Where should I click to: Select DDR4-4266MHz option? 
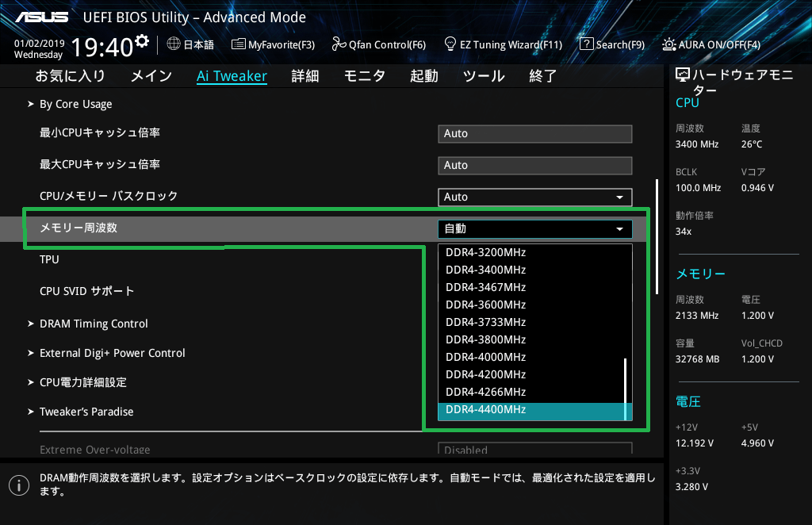(x=531, y=392)
